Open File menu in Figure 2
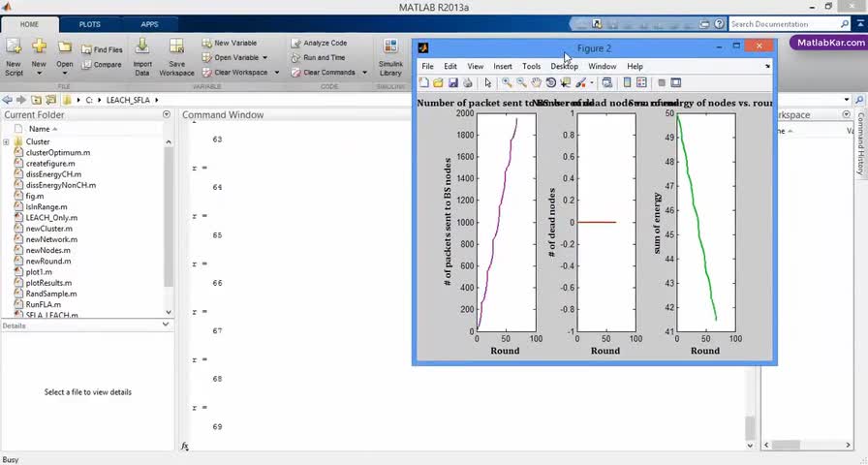 pyautogui.click(x=427, y=67)
